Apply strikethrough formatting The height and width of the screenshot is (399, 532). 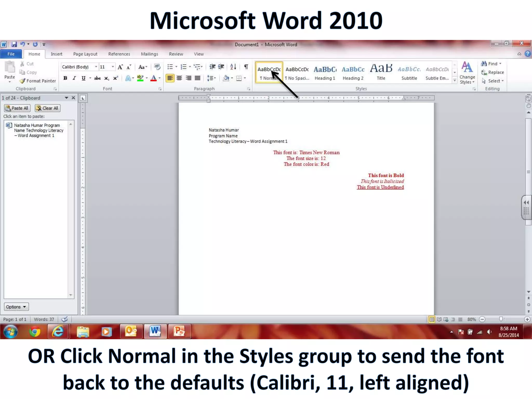point(97,78)
